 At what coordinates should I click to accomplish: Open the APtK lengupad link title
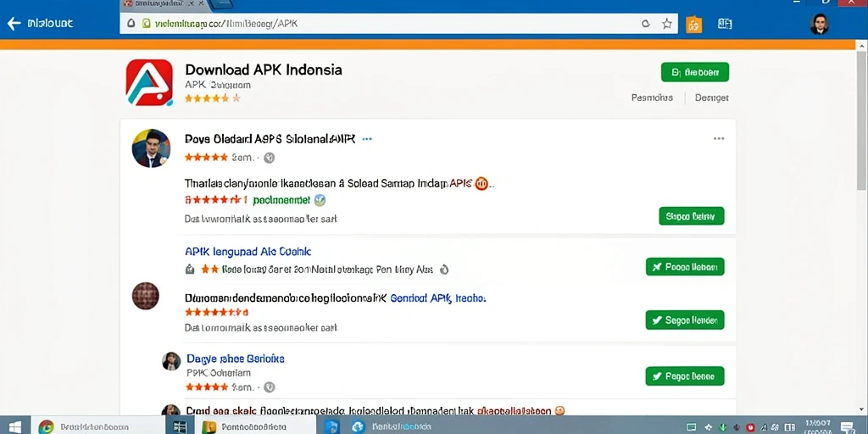[x=248, y=252]
